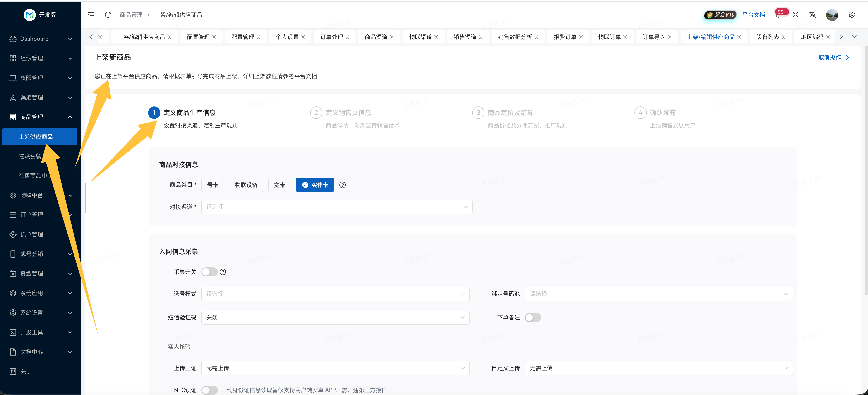Screen dimensions: 868x395
Task: Open settings gear in top right
Action: click(851, 15)
